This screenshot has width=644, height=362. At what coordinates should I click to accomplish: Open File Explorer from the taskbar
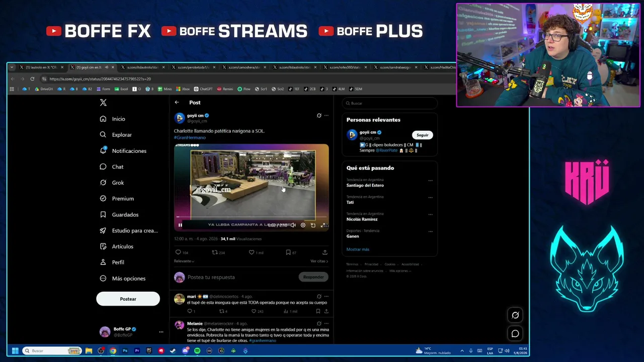(x=89, y=351)
